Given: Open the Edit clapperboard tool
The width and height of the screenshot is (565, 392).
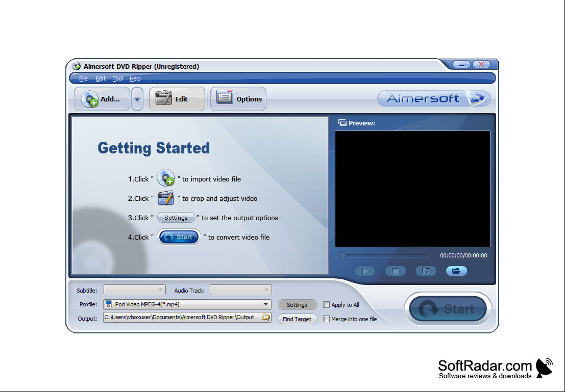Looking at the screenshot, I should (x=177, y=99).
